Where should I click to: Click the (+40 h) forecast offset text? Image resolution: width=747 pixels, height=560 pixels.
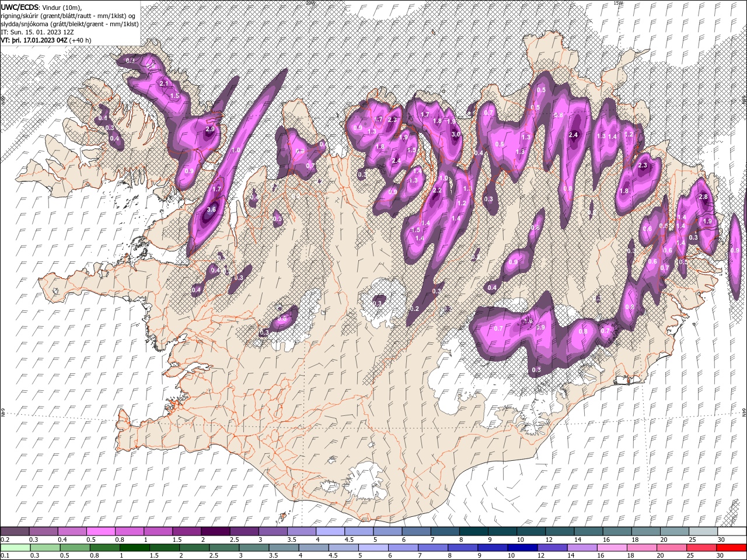point(80,40)
